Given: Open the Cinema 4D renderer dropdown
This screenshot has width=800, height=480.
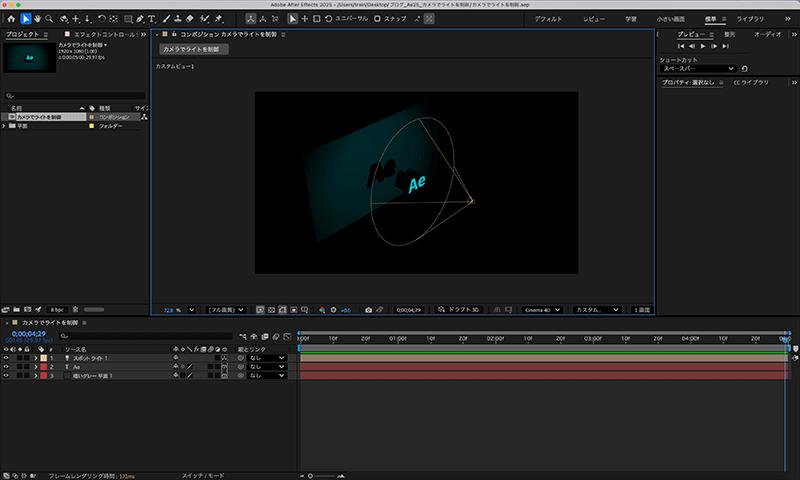Looking at the screenshot, I should [x=544, y=310].
